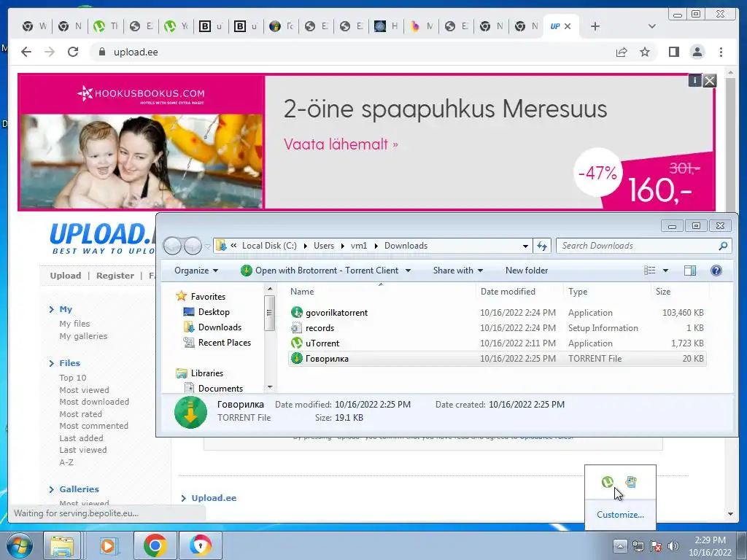Click New folder button
The width and height of the screenshot is (747, 560).
pos(527,271)
